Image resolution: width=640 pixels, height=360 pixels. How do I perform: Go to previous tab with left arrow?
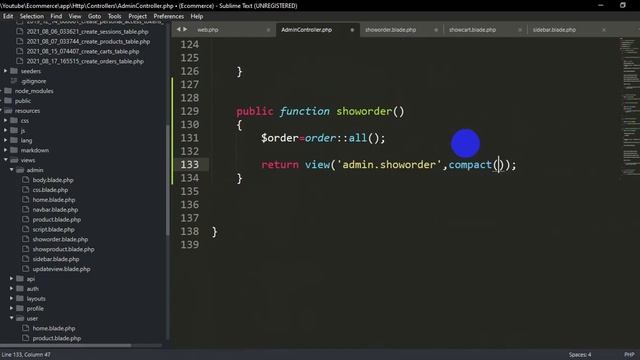tap(178, 29)
